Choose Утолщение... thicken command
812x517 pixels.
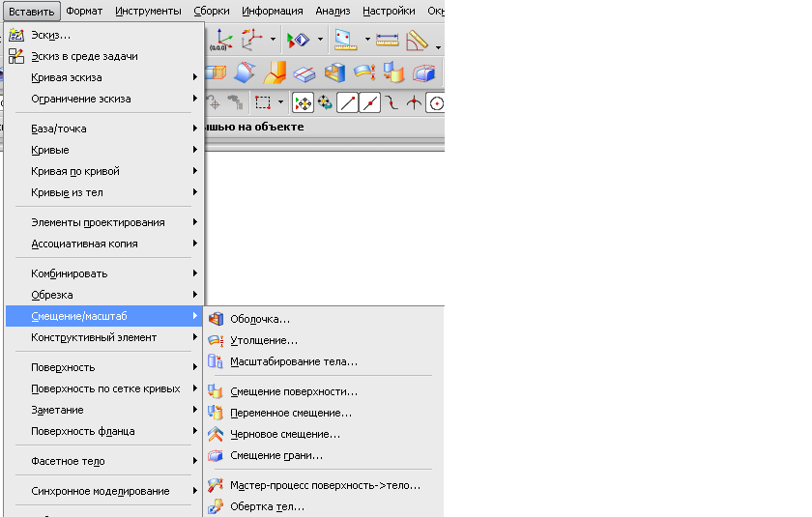pyautogui.click(x=324, y=340)
